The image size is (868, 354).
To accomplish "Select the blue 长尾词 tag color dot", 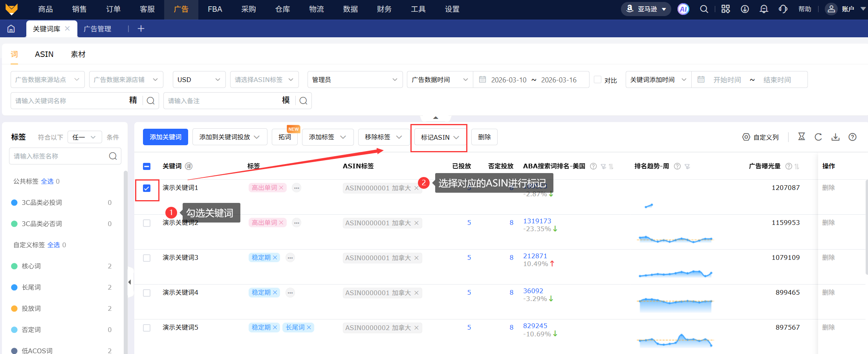I will [15, 287].
